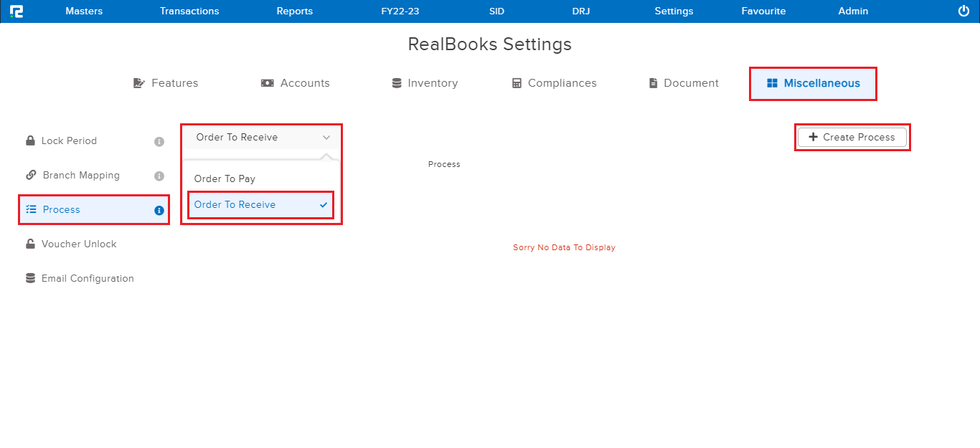Select Lock Period in the sidebar
Viewport: 980px width, 448px height.
68,141
